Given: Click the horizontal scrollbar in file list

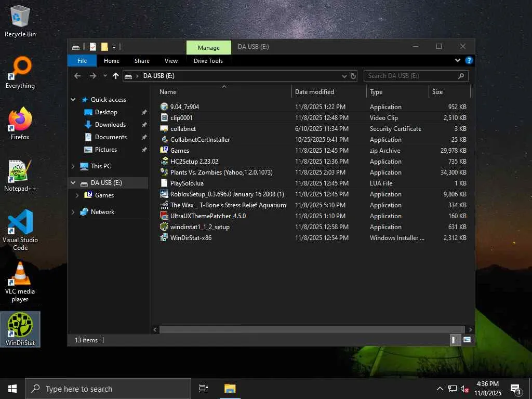Looking at the screenshot, I should [312, 329].
